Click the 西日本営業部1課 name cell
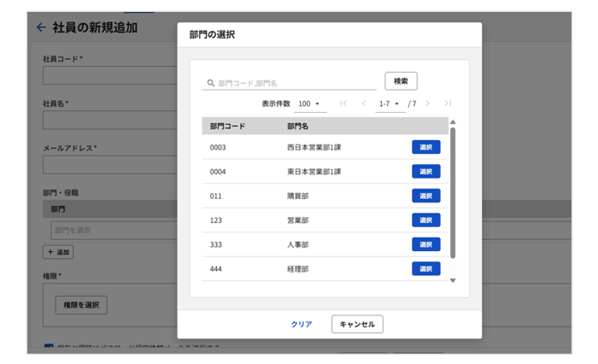Image resolution: width=598 pixels, height=364 pixels. tap(314, 147)
